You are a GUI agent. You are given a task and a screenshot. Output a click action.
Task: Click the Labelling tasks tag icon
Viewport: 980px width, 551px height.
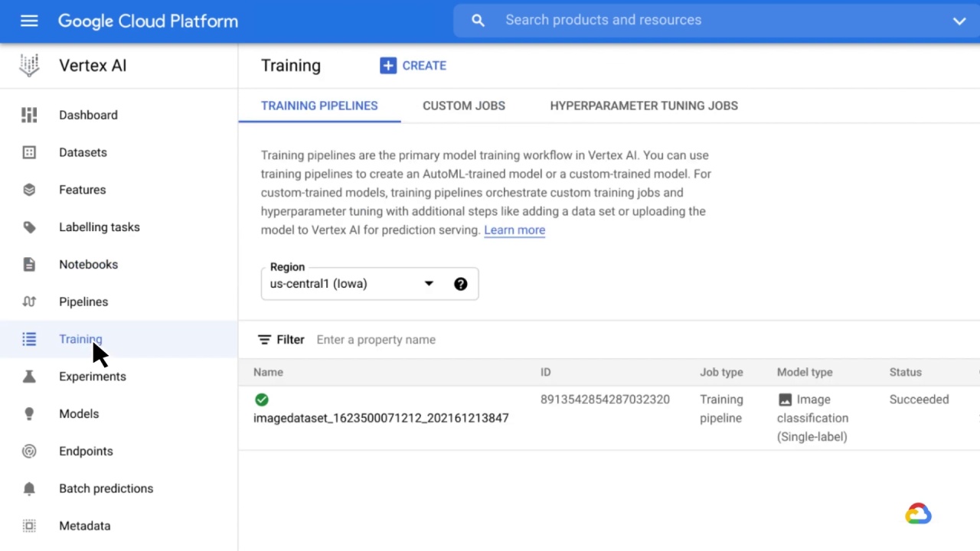pyautogui.click(x=29, y=227)
